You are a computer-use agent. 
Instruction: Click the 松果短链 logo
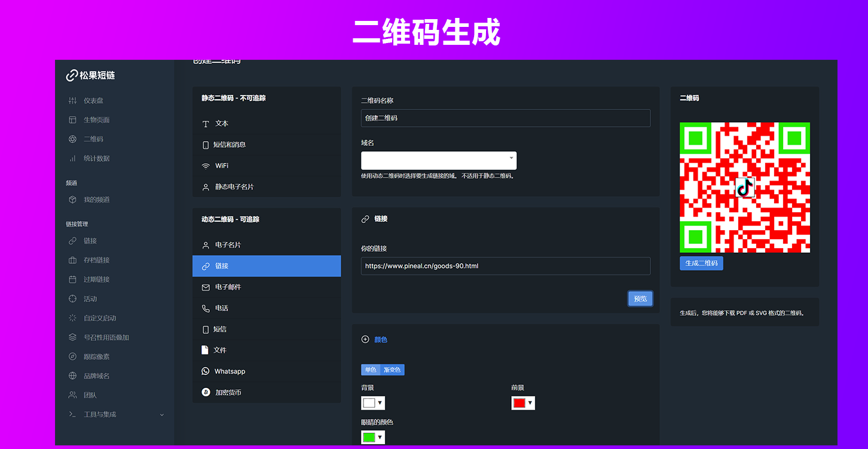pyautogui.click(x=90, y=75)
